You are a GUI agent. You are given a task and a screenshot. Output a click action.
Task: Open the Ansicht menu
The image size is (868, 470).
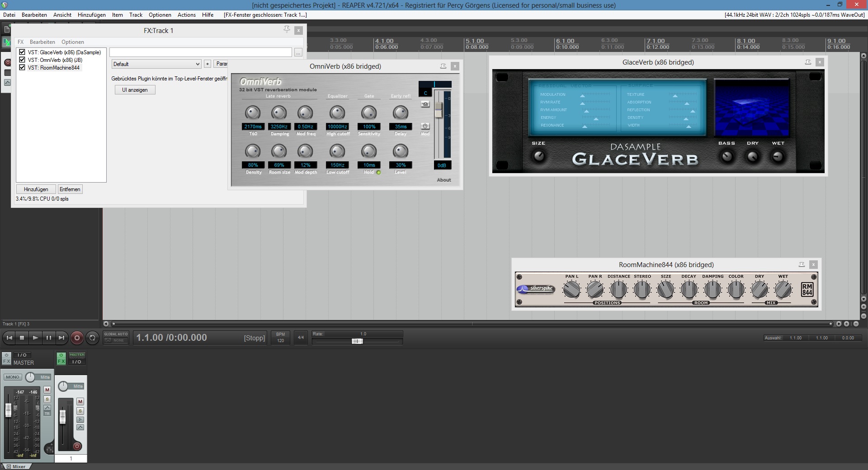click(x=62, y=14)
